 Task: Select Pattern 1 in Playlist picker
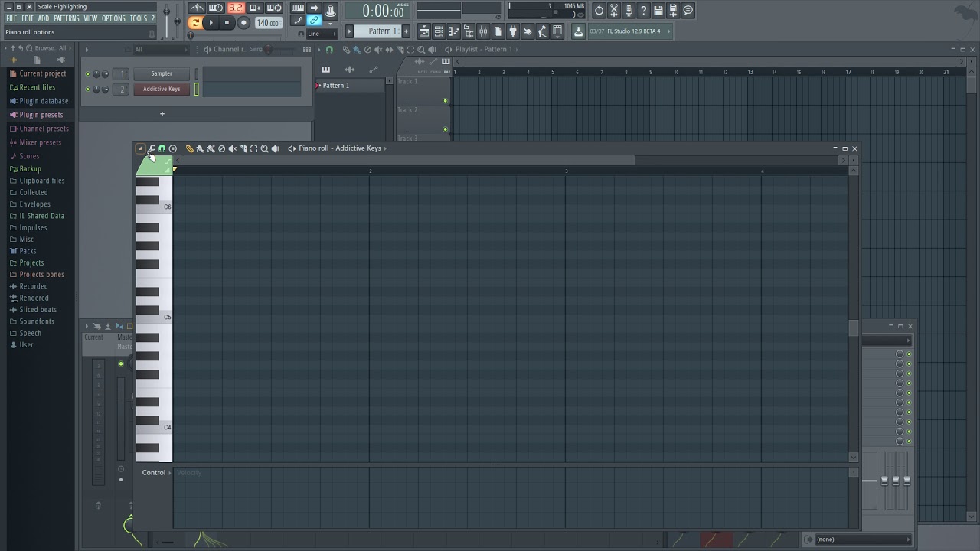351,86
